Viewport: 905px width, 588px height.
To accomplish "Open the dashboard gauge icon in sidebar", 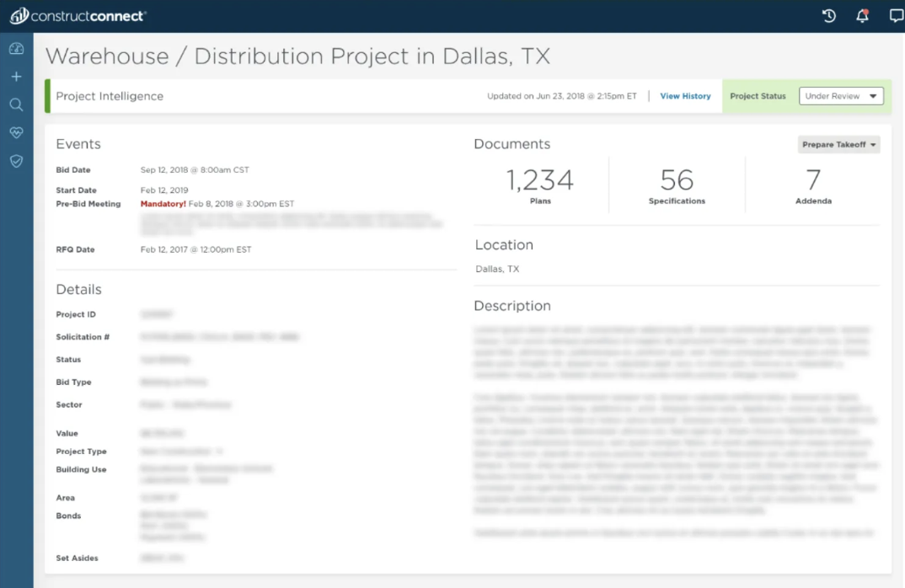I will [16, 49].
